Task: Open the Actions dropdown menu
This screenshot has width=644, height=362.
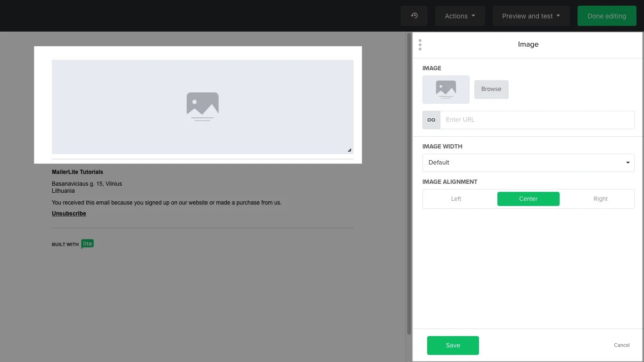Action: [x=460, y=16]
